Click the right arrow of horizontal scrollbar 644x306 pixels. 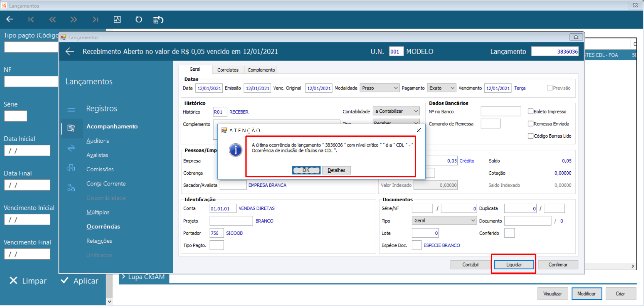(x=633, y=266)
